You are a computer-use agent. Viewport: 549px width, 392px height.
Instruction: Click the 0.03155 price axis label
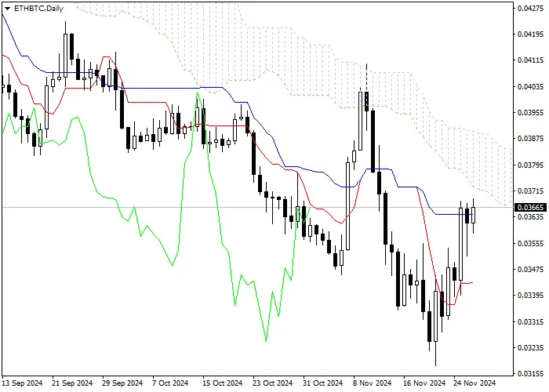click(x=531, y=374)
